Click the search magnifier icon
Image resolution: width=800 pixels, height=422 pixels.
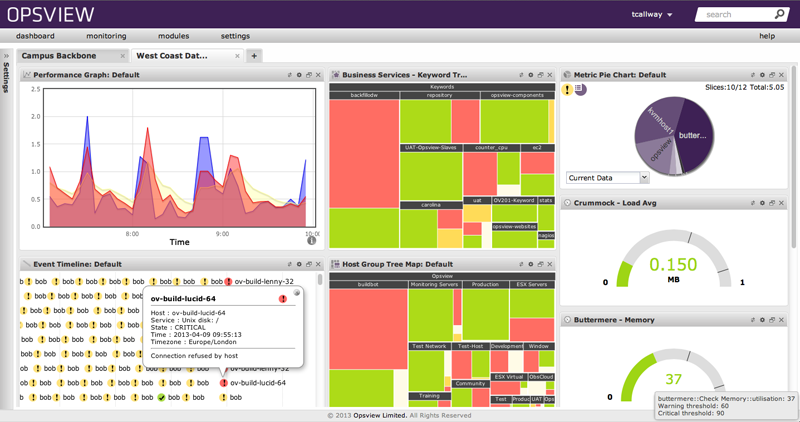779,14
